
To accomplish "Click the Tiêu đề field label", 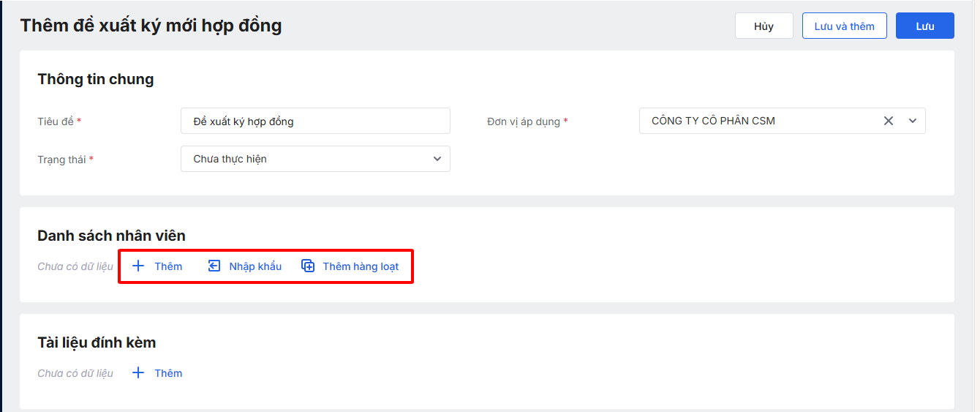I will tap(56, 121).
